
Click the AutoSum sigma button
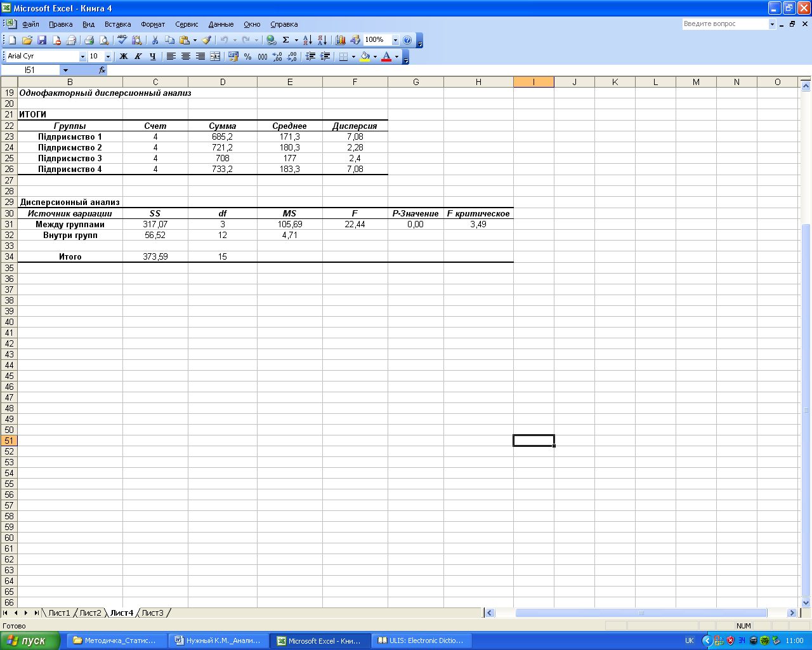[286, 40]
